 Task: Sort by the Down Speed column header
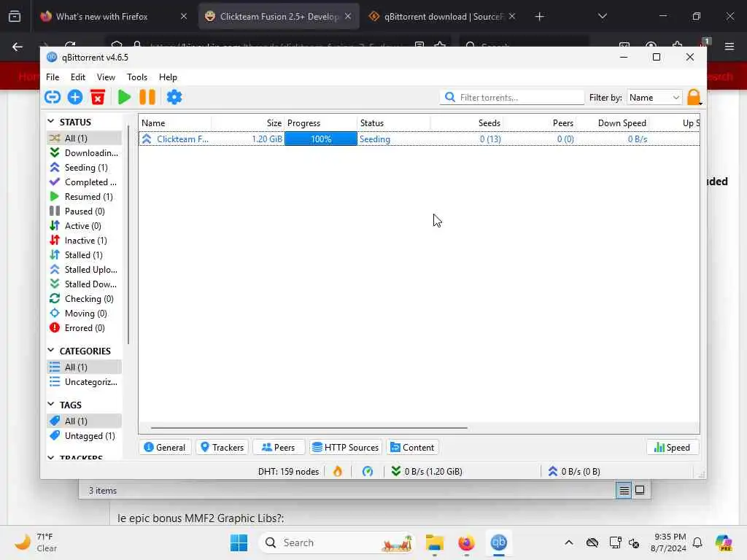613,122
